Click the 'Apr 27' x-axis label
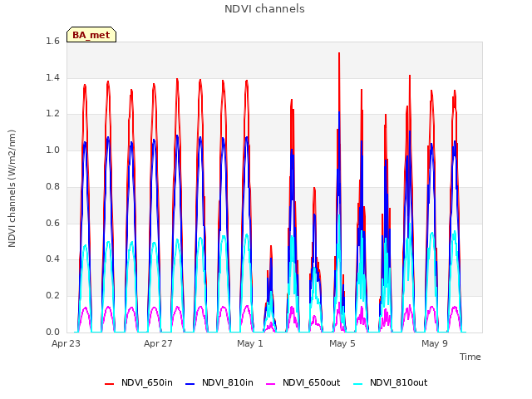 coord(158,343)
